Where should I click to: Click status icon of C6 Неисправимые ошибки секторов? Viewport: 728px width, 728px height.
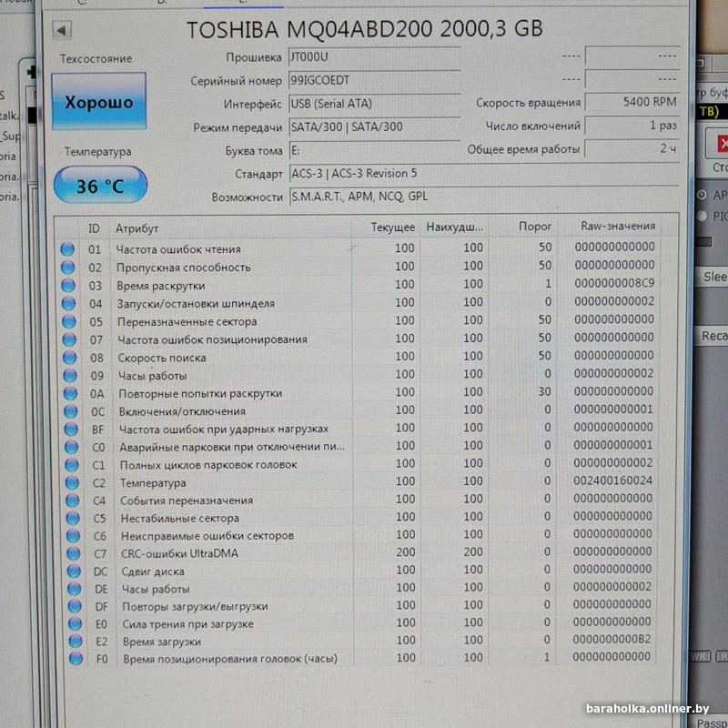[74, 536]
